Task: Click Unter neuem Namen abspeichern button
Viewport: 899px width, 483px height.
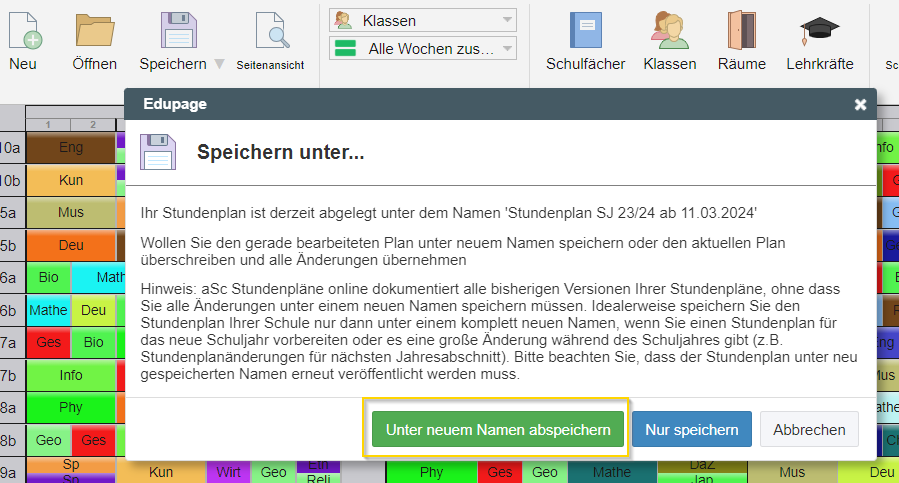Action: coord(498,429)
